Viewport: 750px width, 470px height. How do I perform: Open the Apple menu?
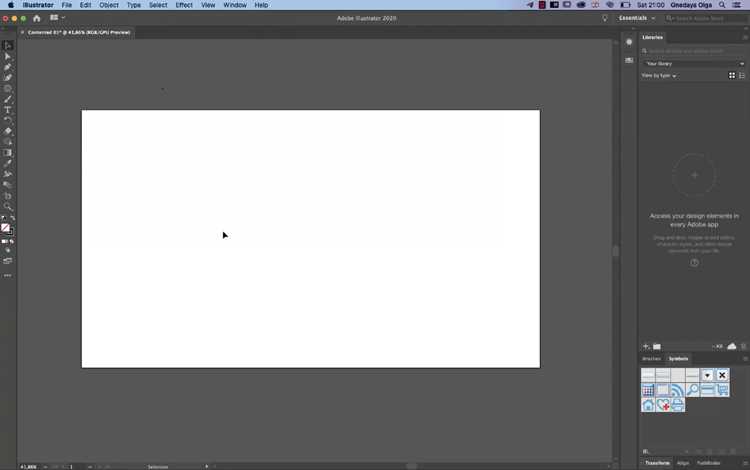11,5
